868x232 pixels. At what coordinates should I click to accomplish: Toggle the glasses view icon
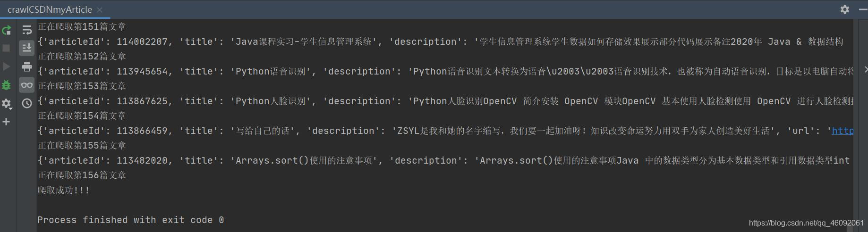(27, 85)
